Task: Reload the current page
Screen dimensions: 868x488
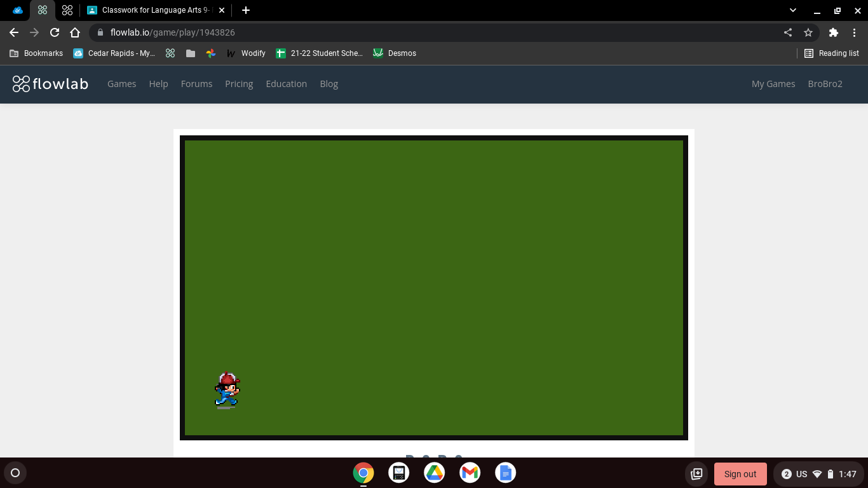Action: click(55, 32)
